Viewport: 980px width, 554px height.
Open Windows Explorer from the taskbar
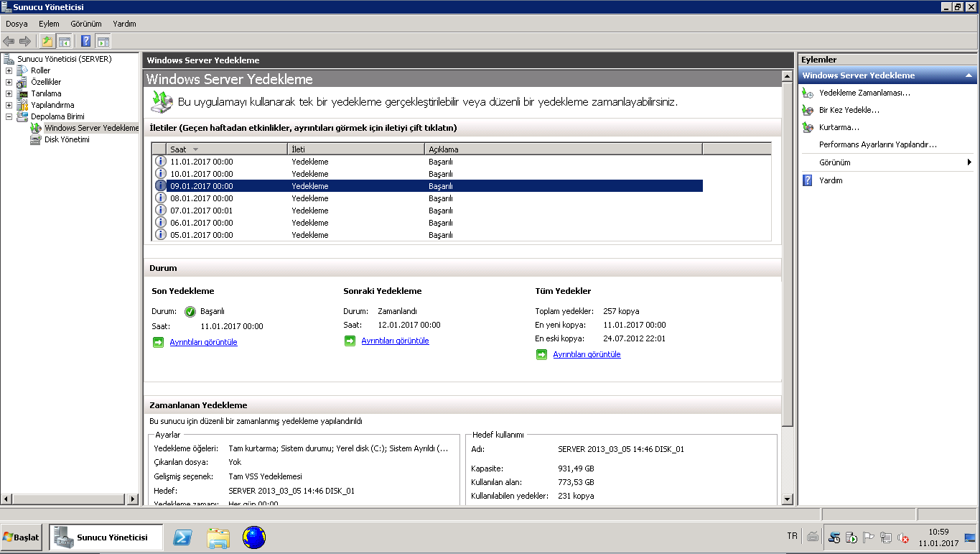(218, 537)
